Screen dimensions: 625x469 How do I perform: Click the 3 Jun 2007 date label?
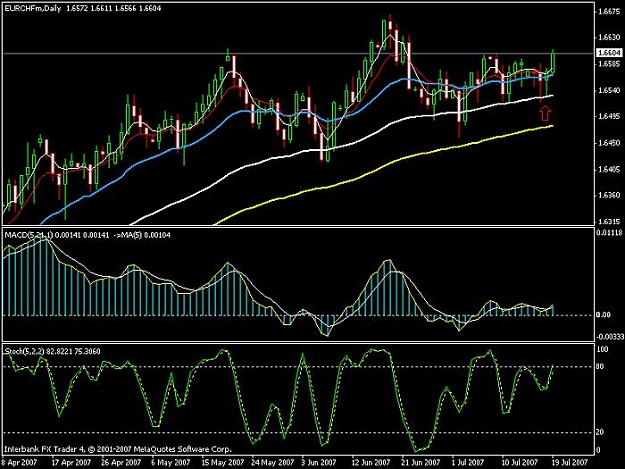pyautogui.click(x=319, y=463)
